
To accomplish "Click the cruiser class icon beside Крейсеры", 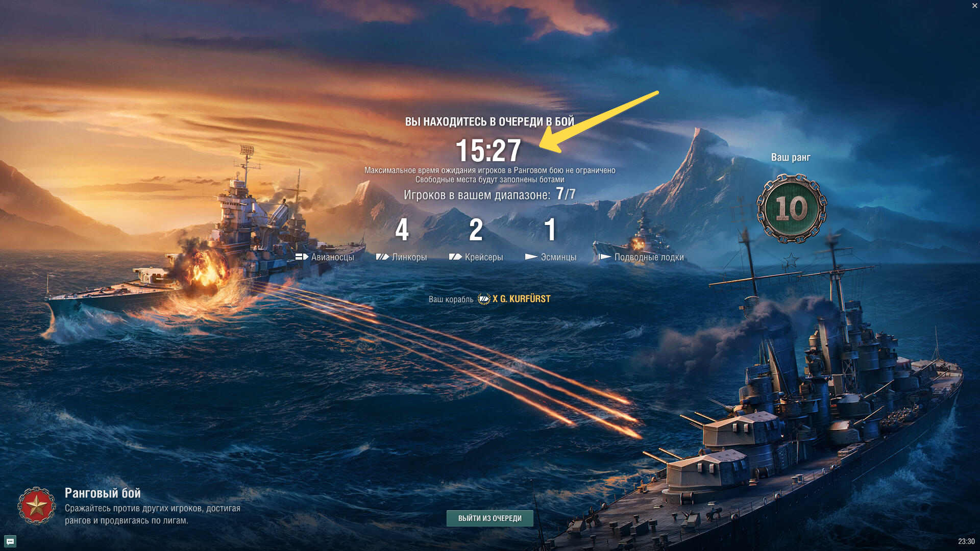I will click(x=455, y=257).
